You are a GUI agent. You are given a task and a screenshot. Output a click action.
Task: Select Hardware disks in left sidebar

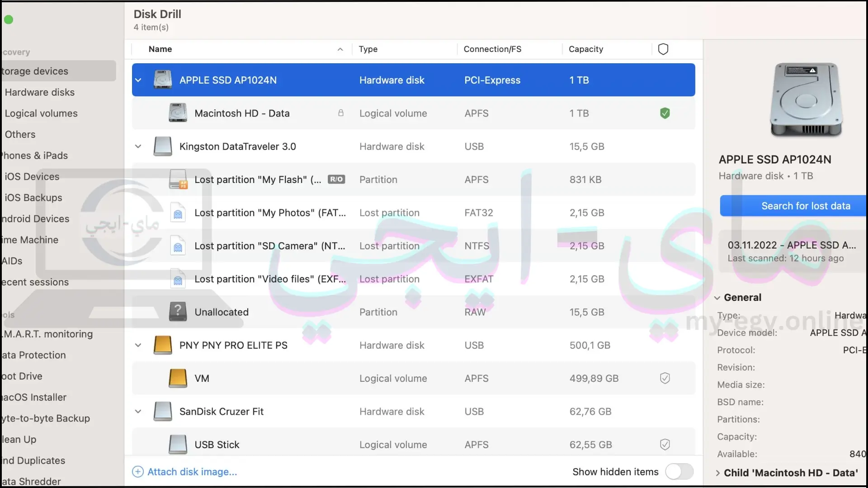(x=39, y=92)
